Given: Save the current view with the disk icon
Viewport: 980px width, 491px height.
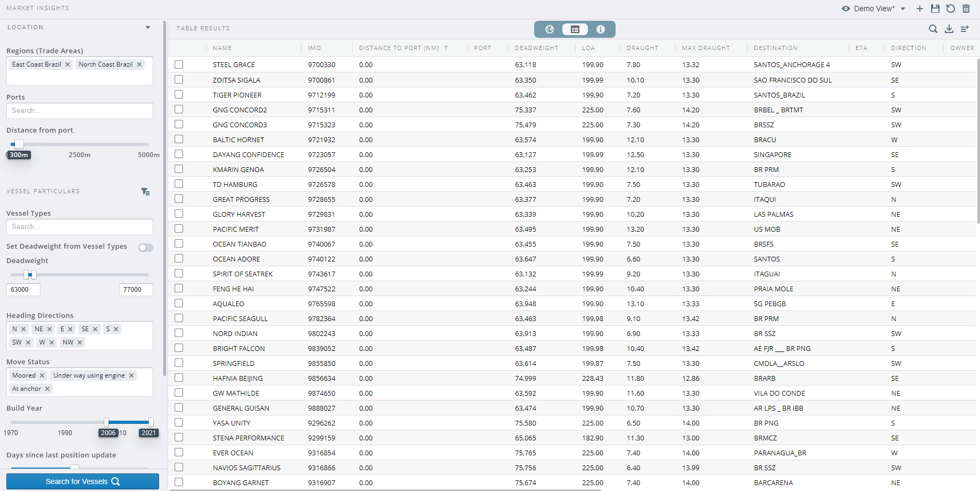Looking at the screenshot, I should [935, 9].
